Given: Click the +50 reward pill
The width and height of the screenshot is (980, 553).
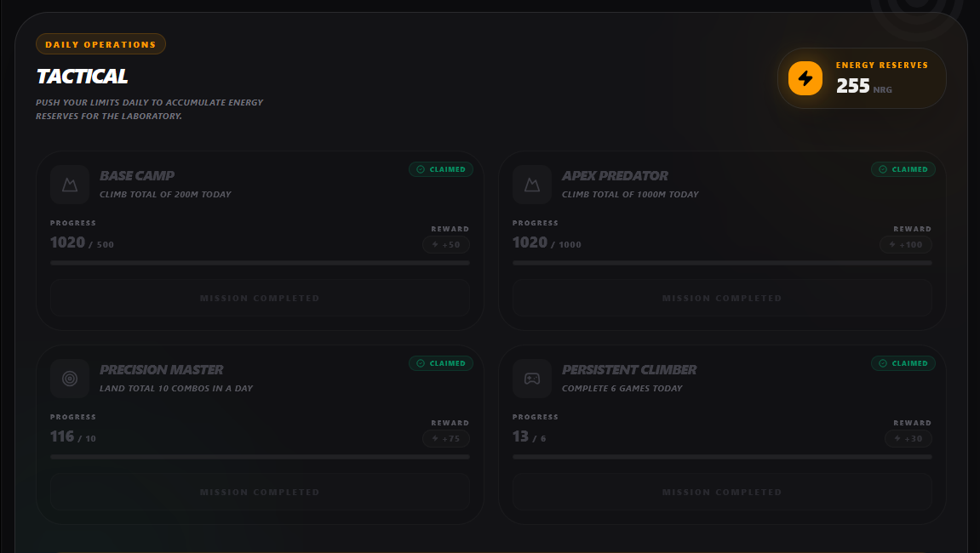Looking at the screenshot, I should 446,244.
